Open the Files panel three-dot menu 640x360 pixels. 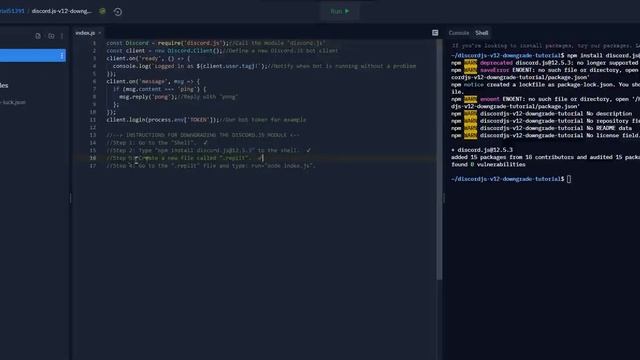[x=62, y=36]
